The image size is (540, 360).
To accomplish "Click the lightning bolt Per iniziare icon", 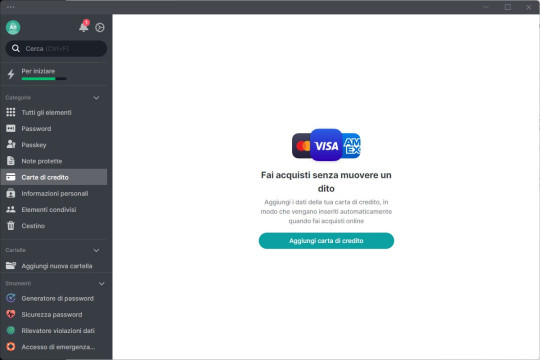I will 11,74.
